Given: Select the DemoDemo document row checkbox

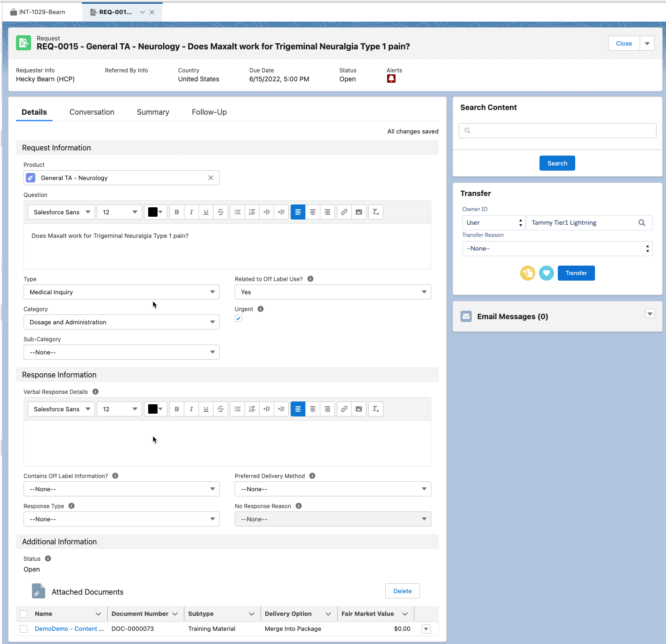Looking at the screenshot, I should pos(24,629).
